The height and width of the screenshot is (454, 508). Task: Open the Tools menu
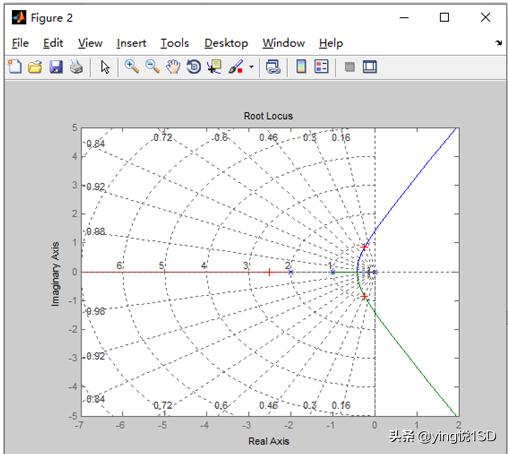point(175,43)
